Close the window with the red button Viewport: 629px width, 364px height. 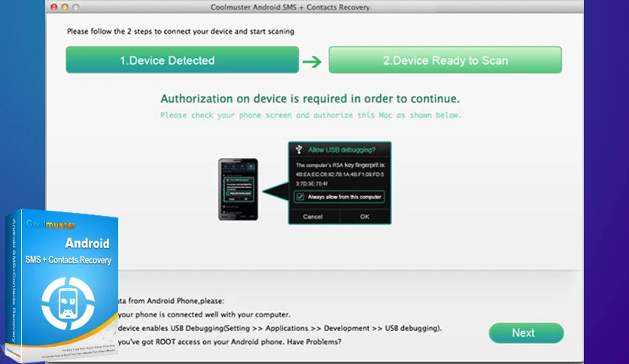[54, 7]
